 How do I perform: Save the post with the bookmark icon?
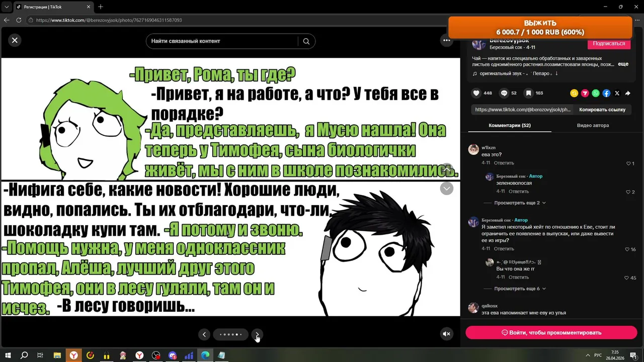(x=529, y=93)
